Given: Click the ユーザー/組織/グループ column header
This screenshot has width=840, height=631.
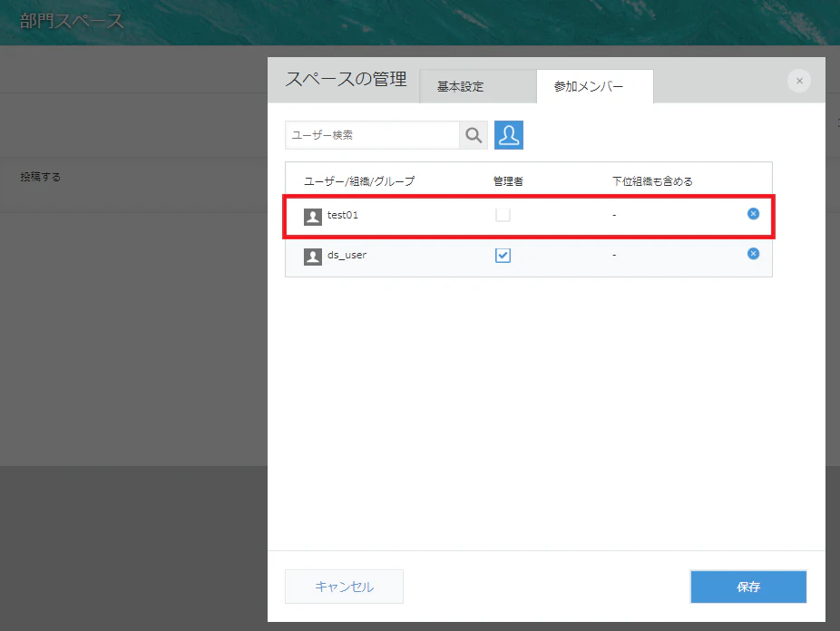Looking at the screenshot, I should 359,181.
